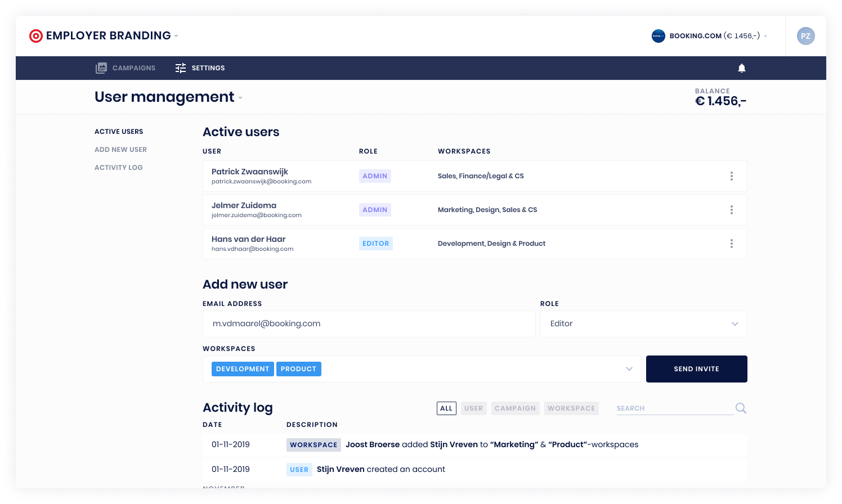Click the Campaigns stack icon
Viewport: 842px width, 504px height.
tap(101, 68)
